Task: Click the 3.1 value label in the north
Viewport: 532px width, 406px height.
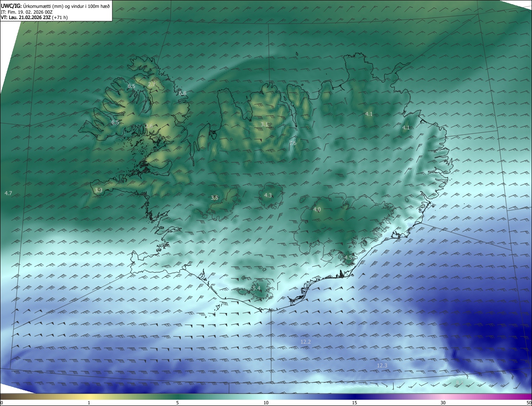Action: [x=264, y=124]
